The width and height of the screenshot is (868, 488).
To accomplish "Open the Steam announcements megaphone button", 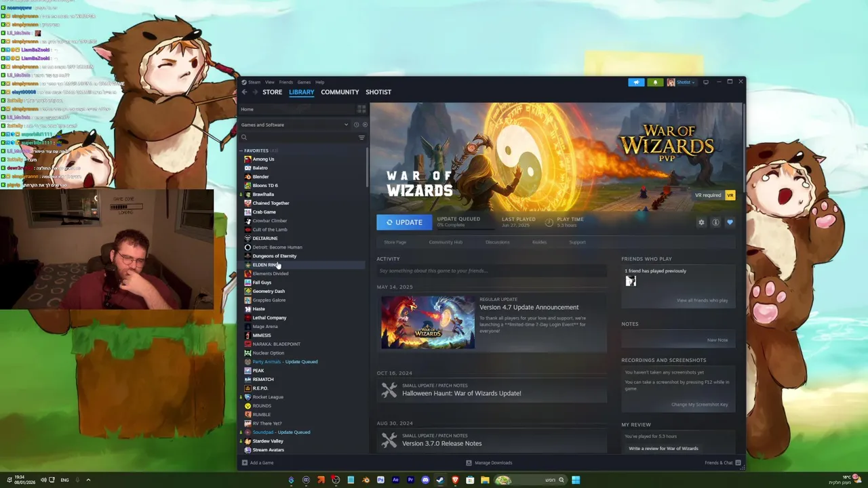I will click(x=636, y=82).
